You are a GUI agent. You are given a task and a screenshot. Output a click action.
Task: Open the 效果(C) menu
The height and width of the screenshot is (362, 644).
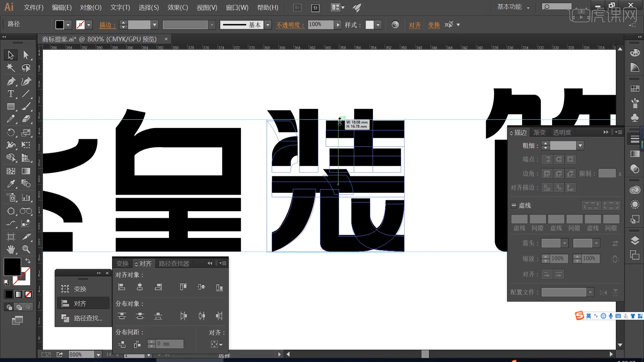tap(177, 7)
